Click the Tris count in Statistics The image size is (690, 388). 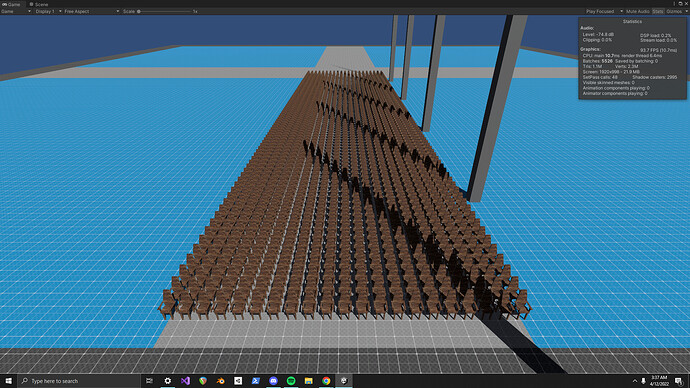click(592, 66)
